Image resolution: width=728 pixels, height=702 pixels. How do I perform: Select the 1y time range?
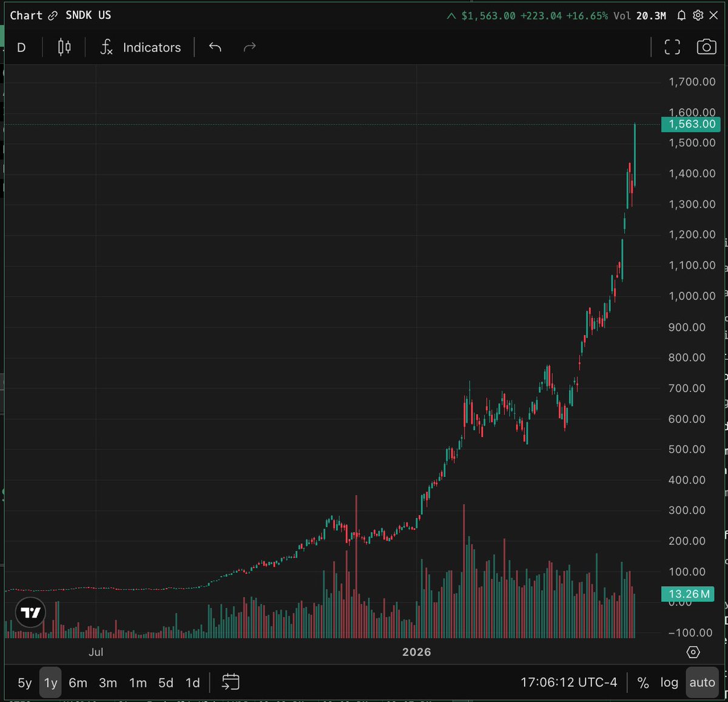coord(51,683)
